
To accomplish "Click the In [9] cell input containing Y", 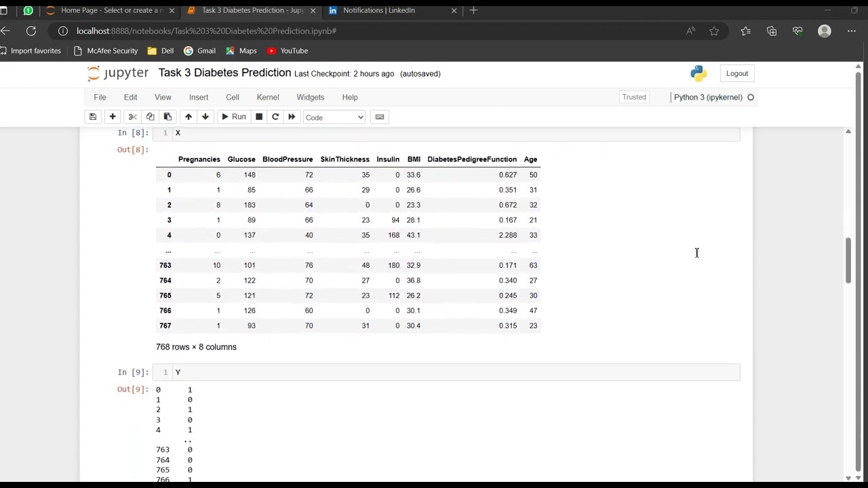I will (x=446, y=372).
